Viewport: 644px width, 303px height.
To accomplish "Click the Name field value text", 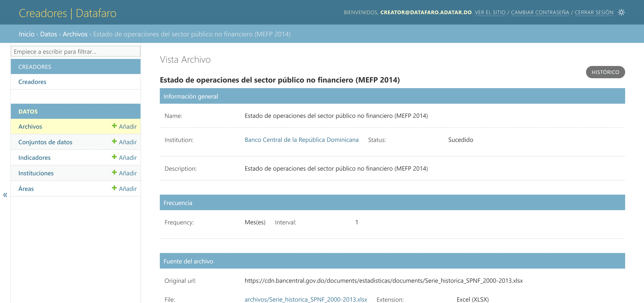I will (336, 116).
